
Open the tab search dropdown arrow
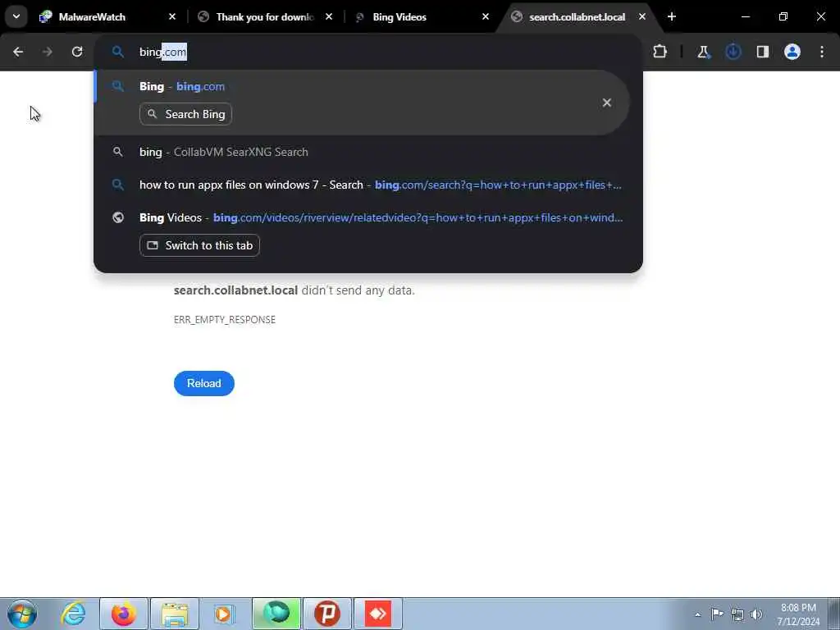click(16, 16)
